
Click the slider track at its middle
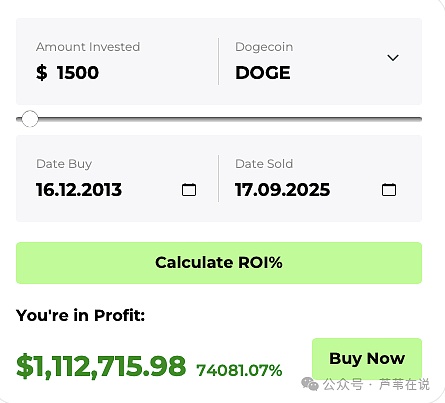click(x=219, y=119)
